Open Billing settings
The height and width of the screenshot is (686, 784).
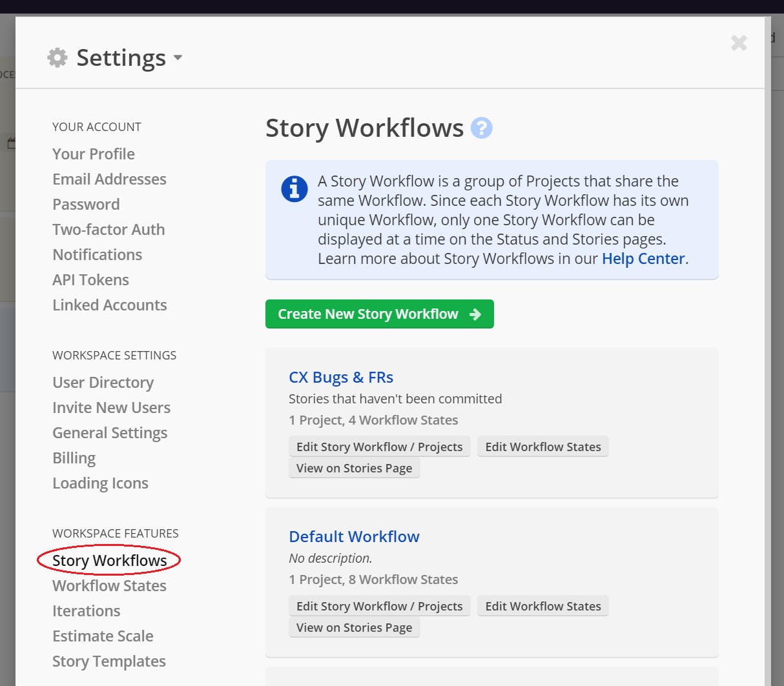point(74,458)
